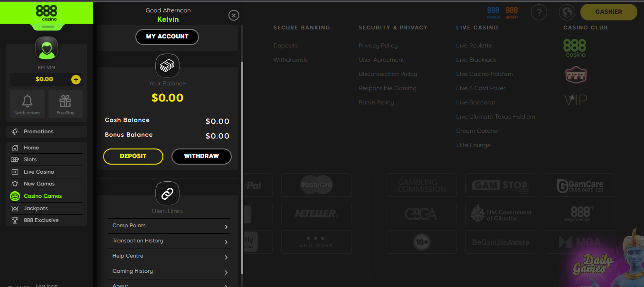
Task: Click the Home house icon
Action: pos(15,148)
